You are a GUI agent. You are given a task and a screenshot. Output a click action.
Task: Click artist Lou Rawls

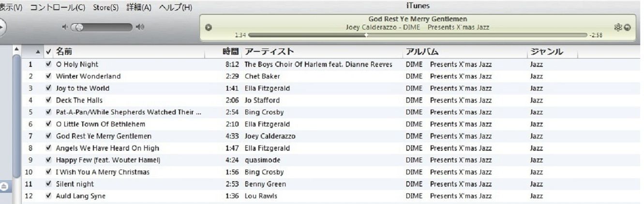pyautogui.click(x=261, y=196)
